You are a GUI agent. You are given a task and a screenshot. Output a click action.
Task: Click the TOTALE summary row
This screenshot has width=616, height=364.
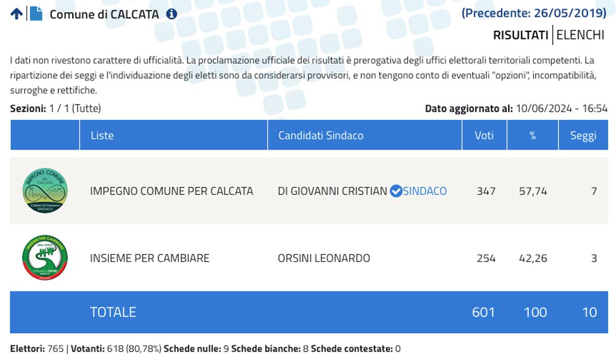(x=309, y=312)
